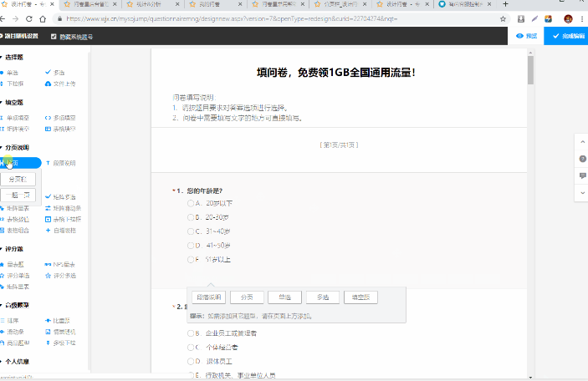Switch to the 统计&分析 browser tab
Image resolution: width=588 pixels, height=381 pixels.
pos(152,4)
